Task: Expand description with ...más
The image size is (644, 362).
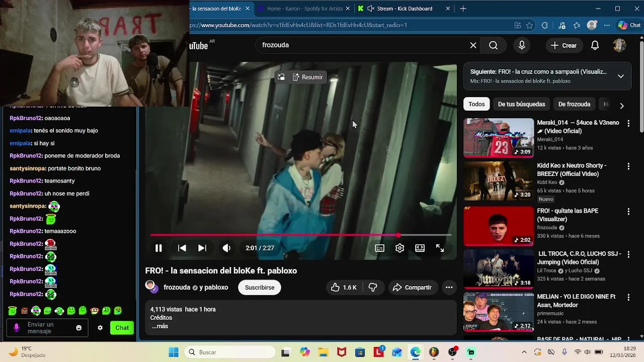Action: (x=160, y=326)
